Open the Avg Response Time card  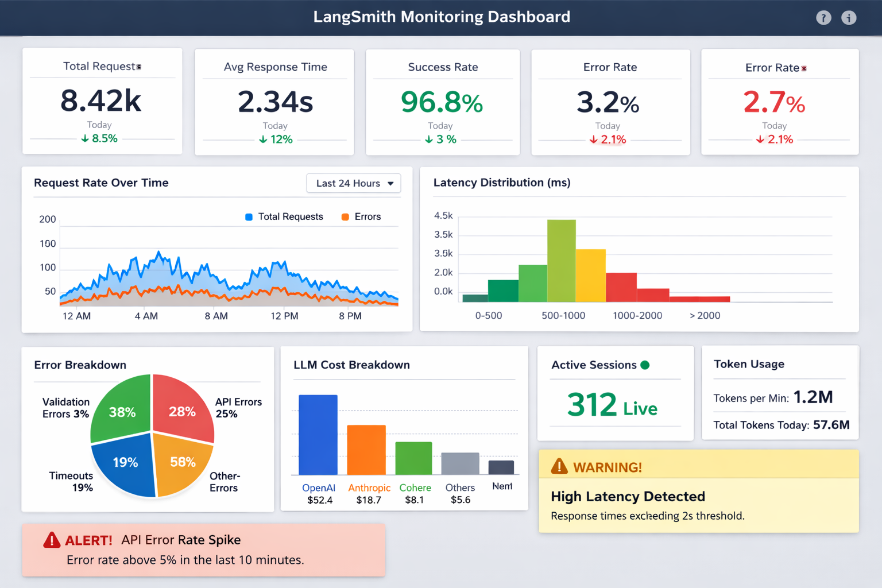click(274, 102)
